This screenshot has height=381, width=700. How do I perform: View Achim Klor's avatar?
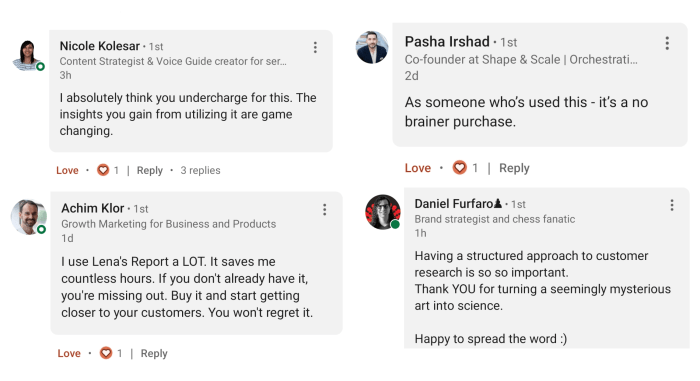pyautogui.click(x=29, y=217)
